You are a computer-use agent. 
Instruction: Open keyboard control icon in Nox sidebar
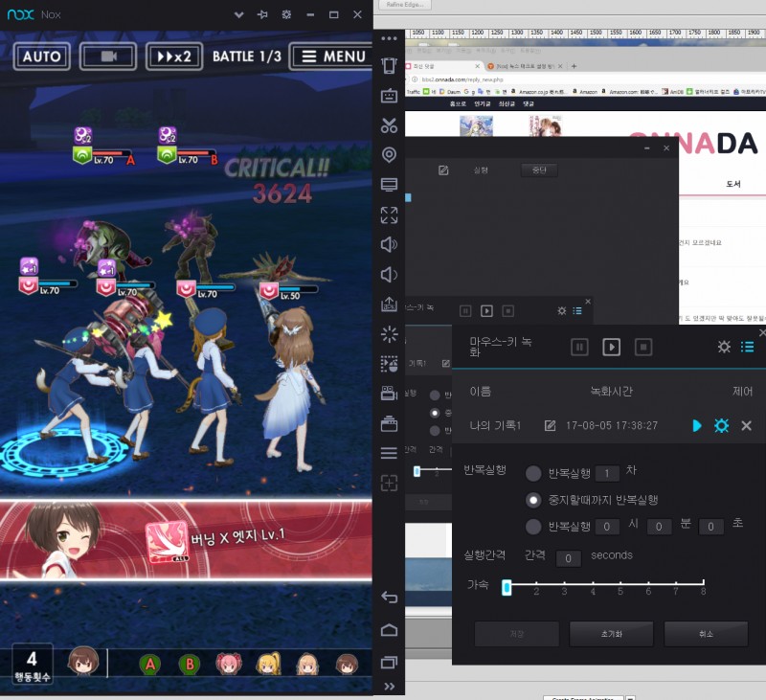tap(389, 95)
